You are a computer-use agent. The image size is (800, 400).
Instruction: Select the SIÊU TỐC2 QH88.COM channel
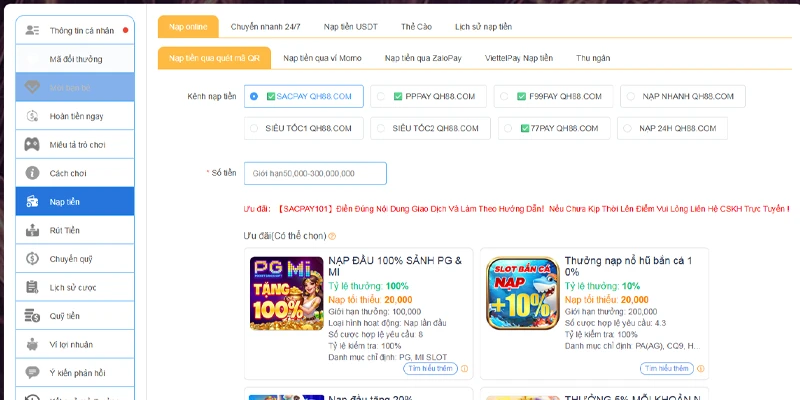[430, 129]
